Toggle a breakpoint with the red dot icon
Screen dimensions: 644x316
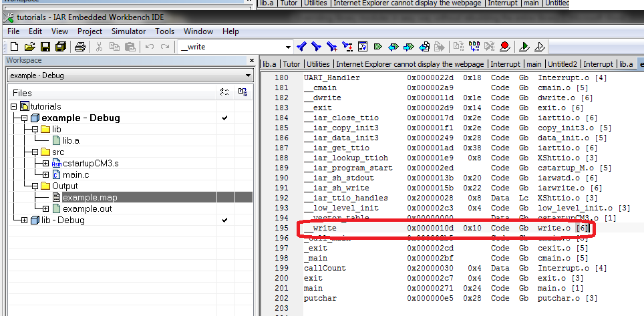coord(505,47)
